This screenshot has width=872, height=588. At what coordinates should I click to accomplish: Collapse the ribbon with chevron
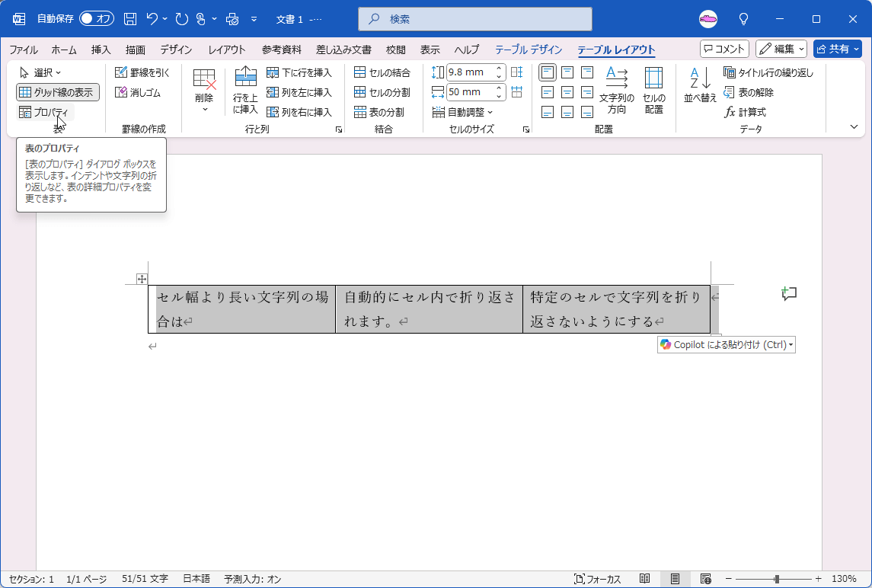tap(854, 127)
